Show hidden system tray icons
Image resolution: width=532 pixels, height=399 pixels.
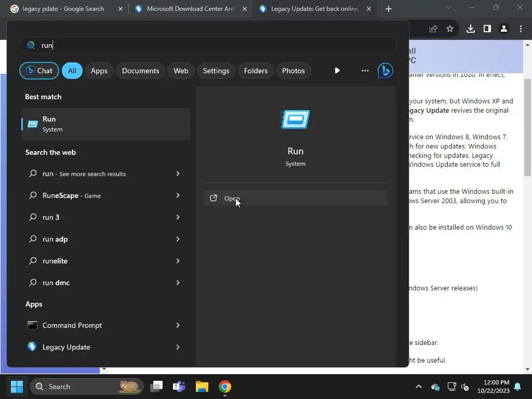pos(419,387)
